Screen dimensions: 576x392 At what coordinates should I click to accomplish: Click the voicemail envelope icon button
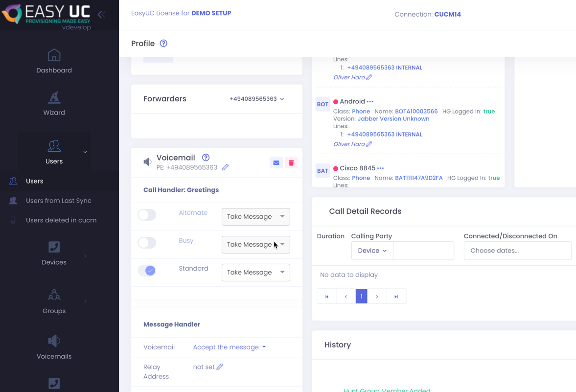pyautogui.click(x=276, y=162)
